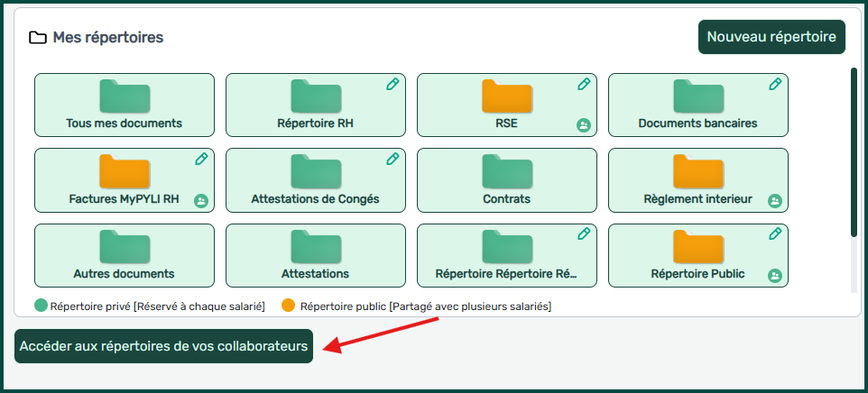This screenshot has height=393, width=868.
Task: Open the Autres documents folder
Action: (125, 255)
